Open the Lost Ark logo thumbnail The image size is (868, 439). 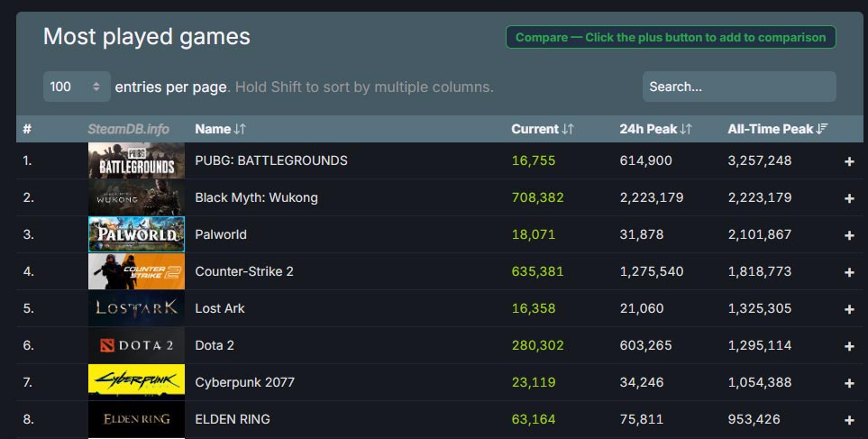[x=136, y=308]
